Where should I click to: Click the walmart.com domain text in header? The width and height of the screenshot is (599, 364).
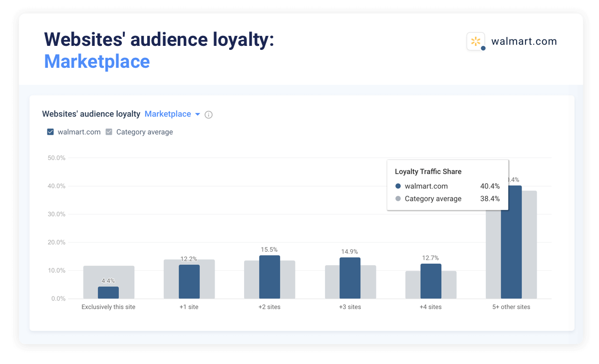click(x=524, y=41)
